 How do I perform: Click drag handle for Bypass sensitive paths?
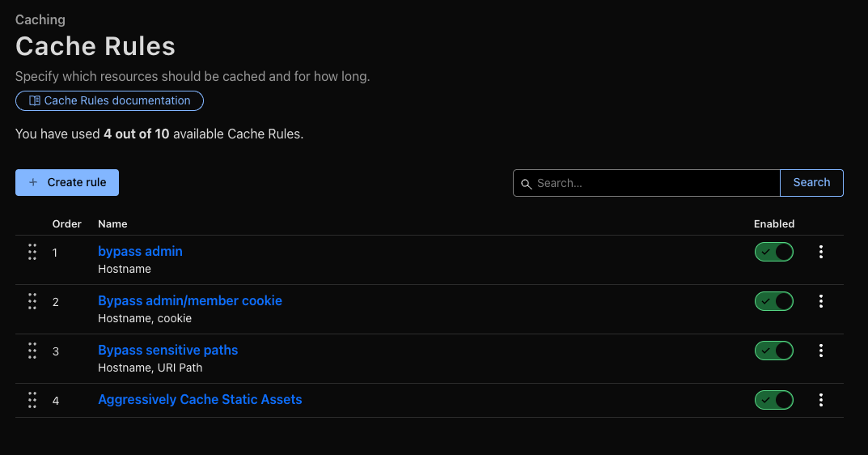pos(32,351)
